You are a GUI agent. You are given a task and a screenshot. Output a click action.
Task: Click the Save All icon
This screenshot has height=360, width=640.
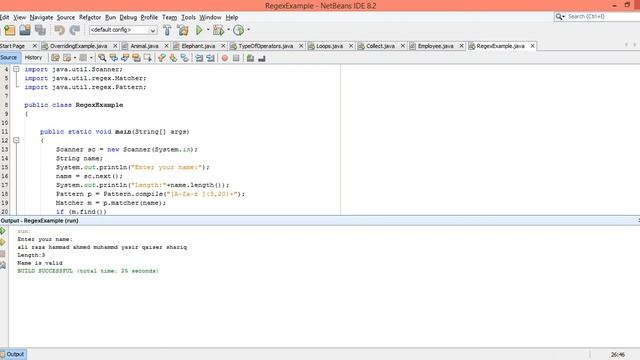coord(40,30)
